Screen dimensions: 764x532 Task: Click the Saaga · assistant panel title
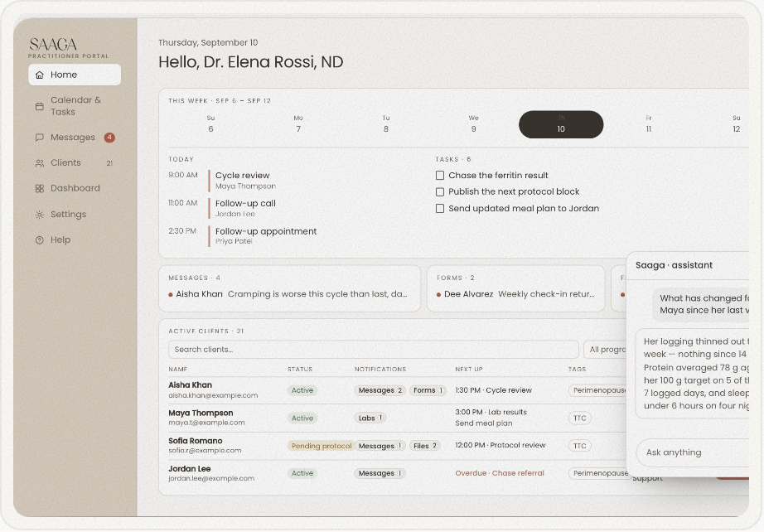point(674,265)
